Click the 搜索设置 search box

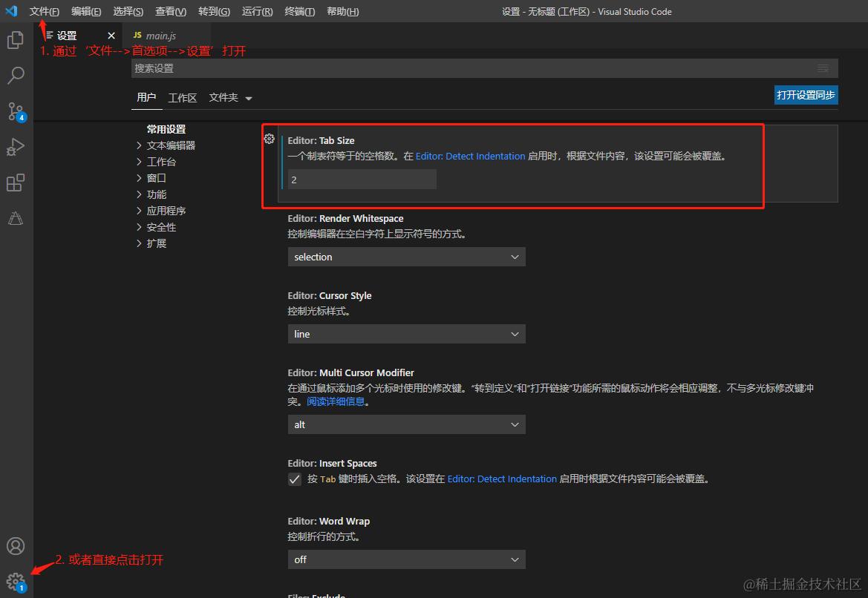(x=484, y=68)
